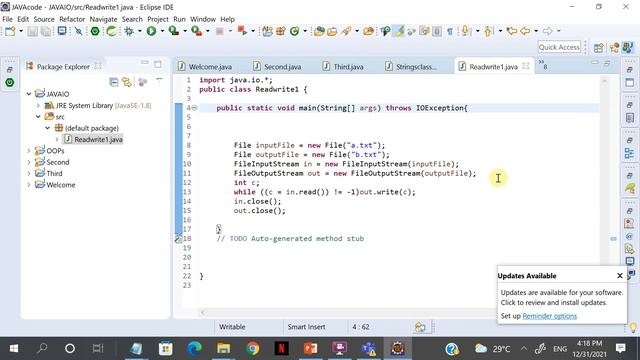Click the Open Perspective icon
This screenshot has width=640, height=360.
click(598, 48)
